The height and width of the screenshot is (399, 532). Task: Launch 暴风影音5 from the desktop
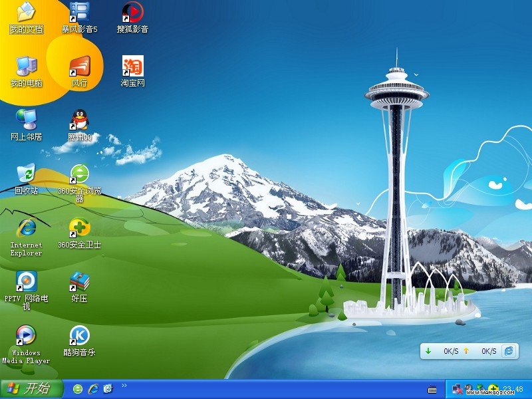click(x=79, y=18)
